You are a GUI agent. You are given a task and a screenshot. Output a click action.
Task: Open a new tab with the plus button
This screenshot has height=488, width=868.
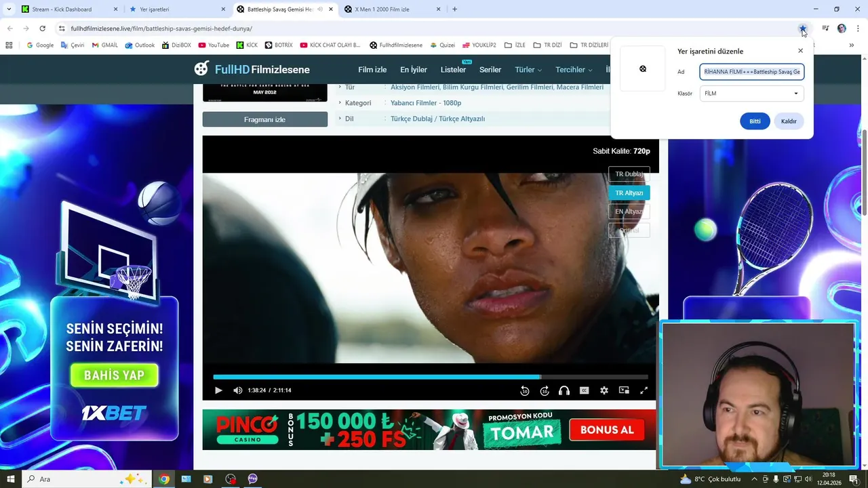point(454,9)
